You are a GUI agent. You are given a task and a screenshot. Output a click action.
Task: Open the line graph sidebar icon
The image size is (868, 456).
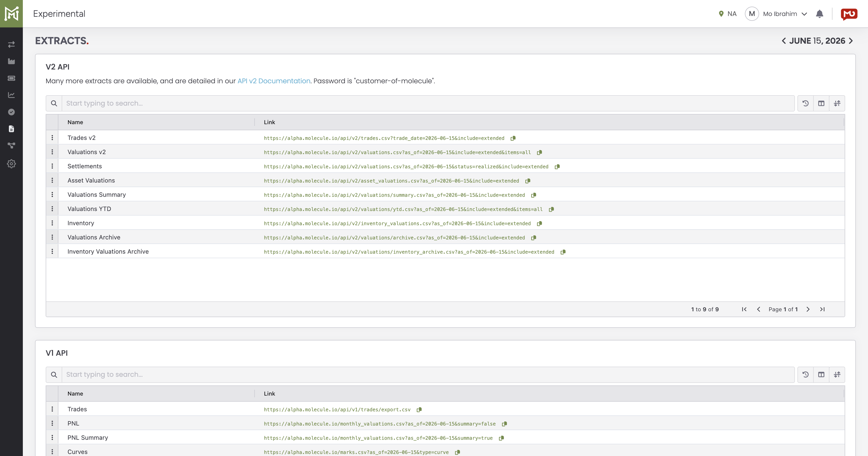click(x=11, y=95)
